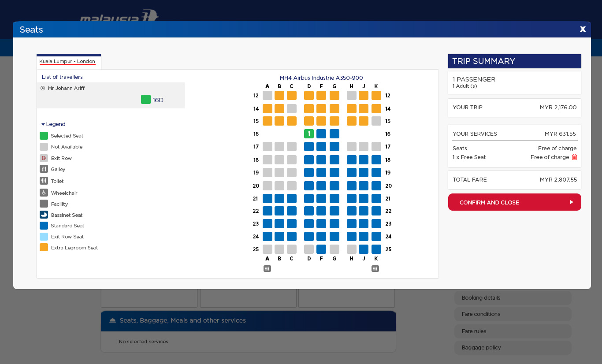
Task: Expand the Seats, Baggage, Meals and other services panel
Action: pyautogui.click(x=248, y=321)
